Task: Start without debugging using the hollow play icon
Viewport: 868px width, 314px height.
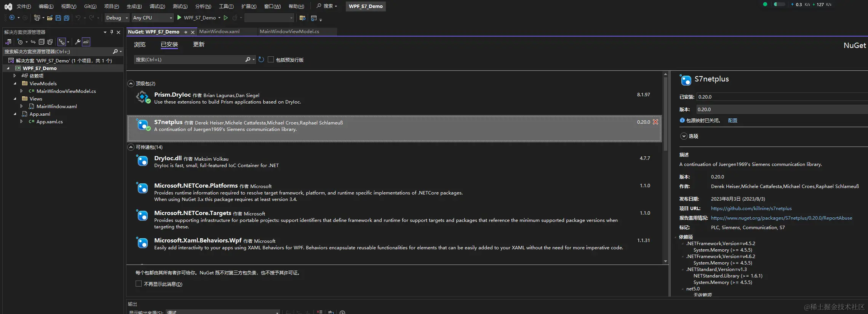Action: pyautogui.click(x=226, y=18)
